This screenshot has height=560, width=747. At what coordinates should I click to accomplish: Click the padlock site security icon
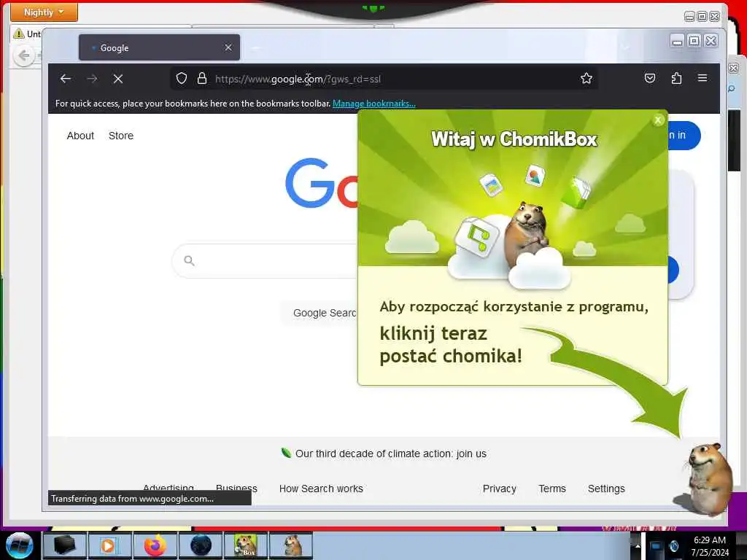[x=202, y=78]
